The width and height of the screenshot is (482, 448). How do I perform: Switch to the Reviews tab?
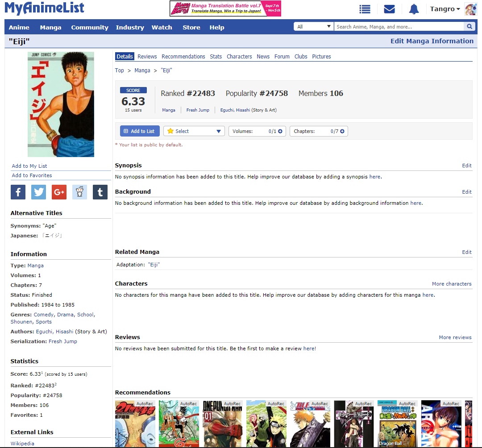tap(147, 57)
